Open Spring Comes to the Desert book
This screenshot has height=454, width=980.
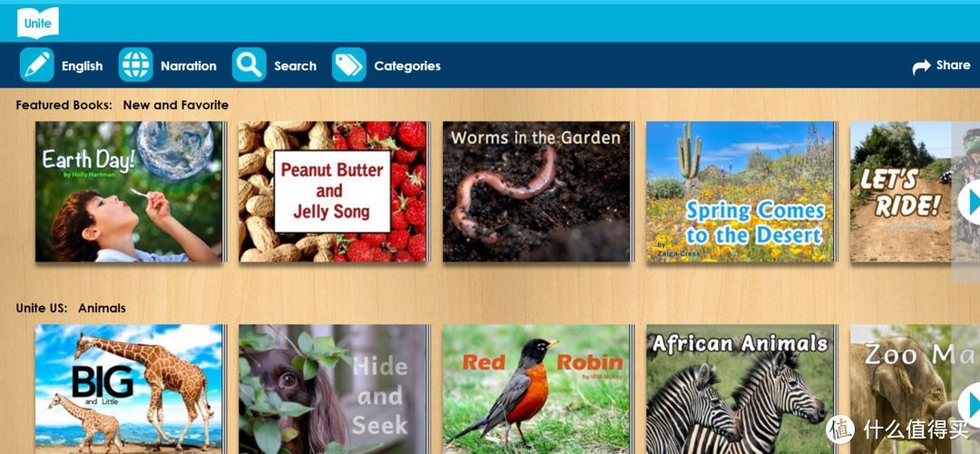(x=740, y=192)
